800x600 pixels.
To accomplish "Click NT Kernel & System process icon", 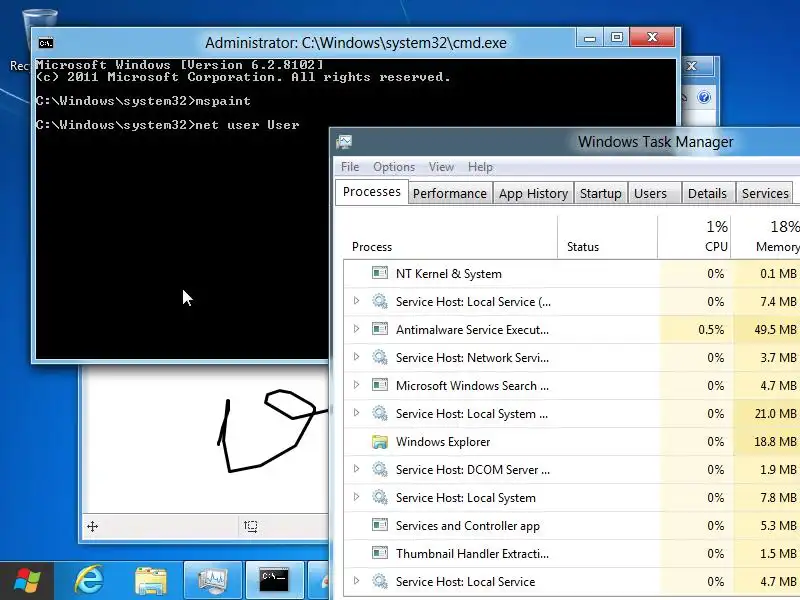I will click(x=380, y=273).
